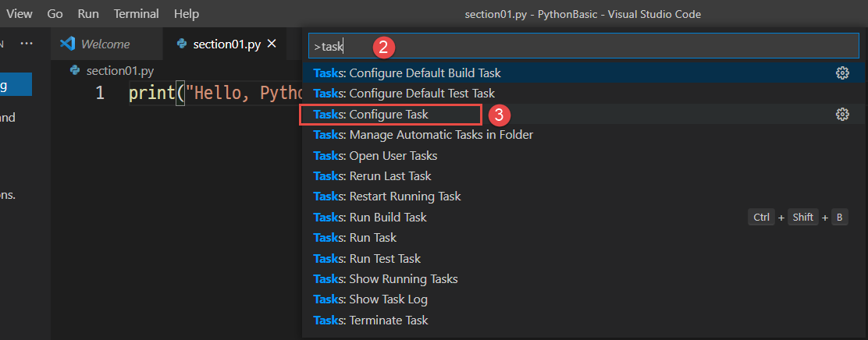Open the Terminal menu
The image size is (868, 340).
tap(136, 14)
